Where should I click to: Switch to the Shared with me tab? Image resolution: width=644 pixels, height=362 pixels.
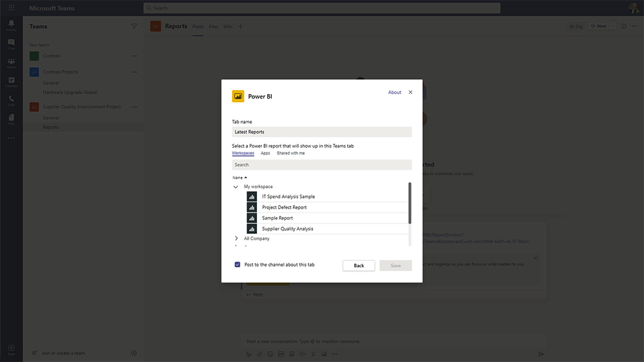pyautogui.click(x=290, y=153)
